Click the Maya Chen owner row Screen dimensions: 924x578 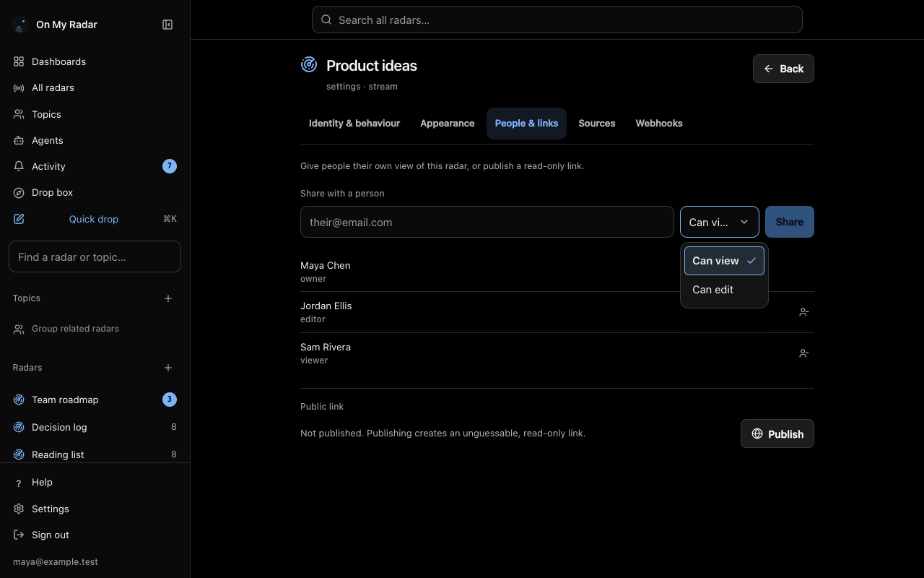557,272
